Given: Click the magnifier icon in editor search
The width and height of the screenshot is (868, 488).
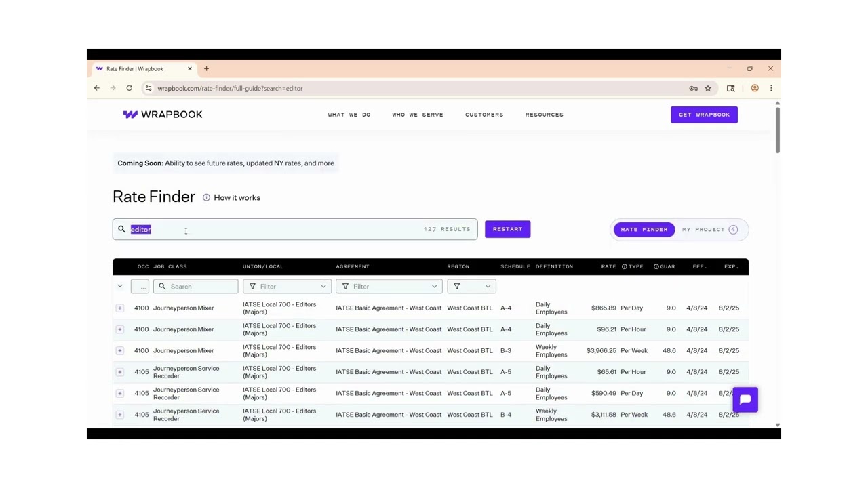Looking at the screenshot, I should (x=122, y=229).
